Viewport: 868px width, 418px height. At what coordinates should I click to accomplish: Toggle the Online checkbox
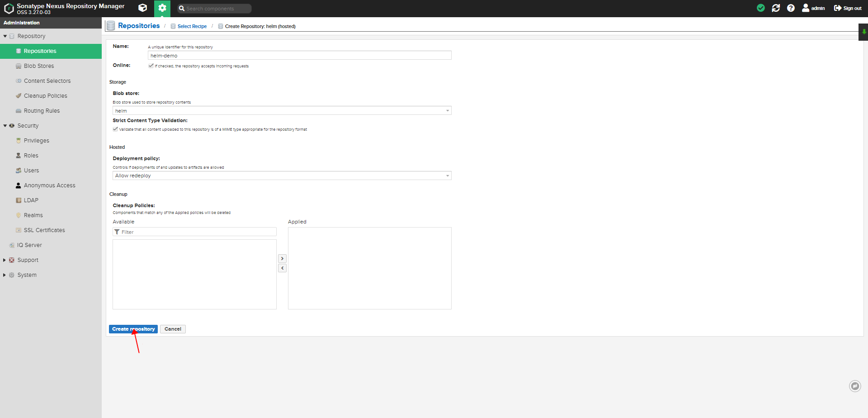151,66
